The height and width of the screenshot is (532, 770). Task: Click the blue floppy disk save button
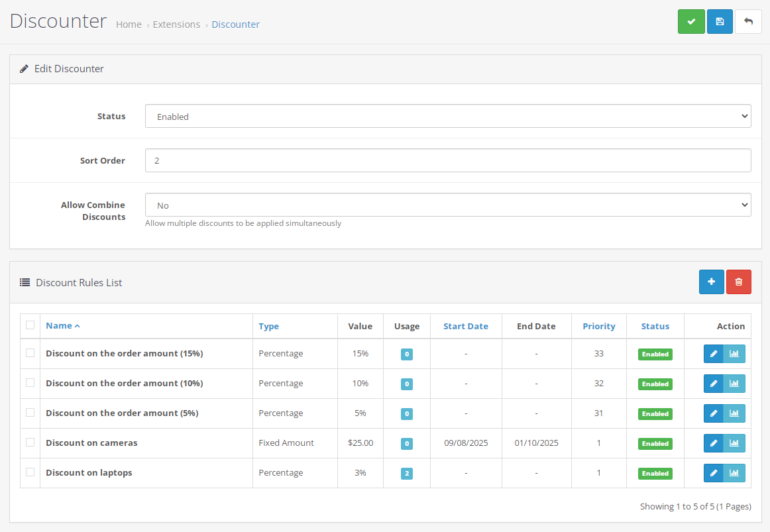tap(720, 22)
